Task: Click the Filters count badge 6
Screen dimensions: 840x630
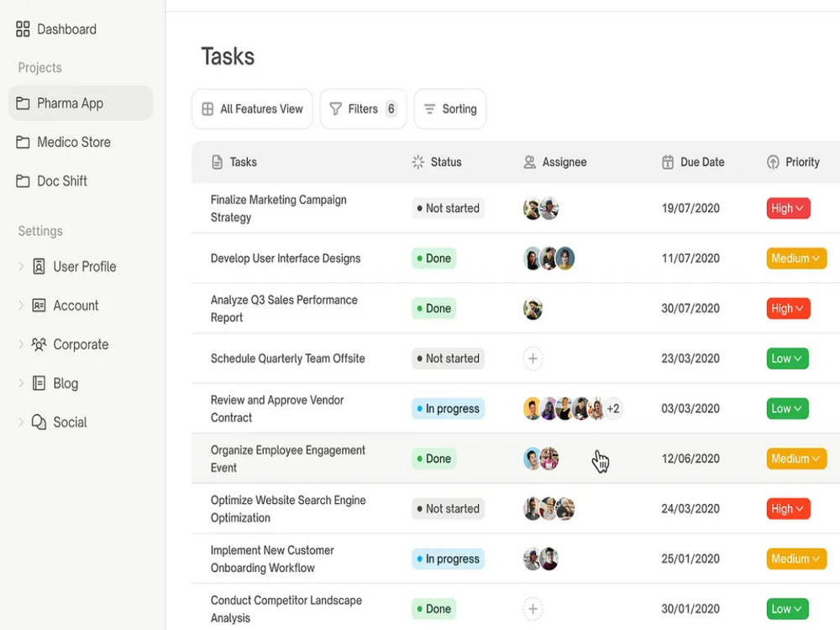Action: 391,108
